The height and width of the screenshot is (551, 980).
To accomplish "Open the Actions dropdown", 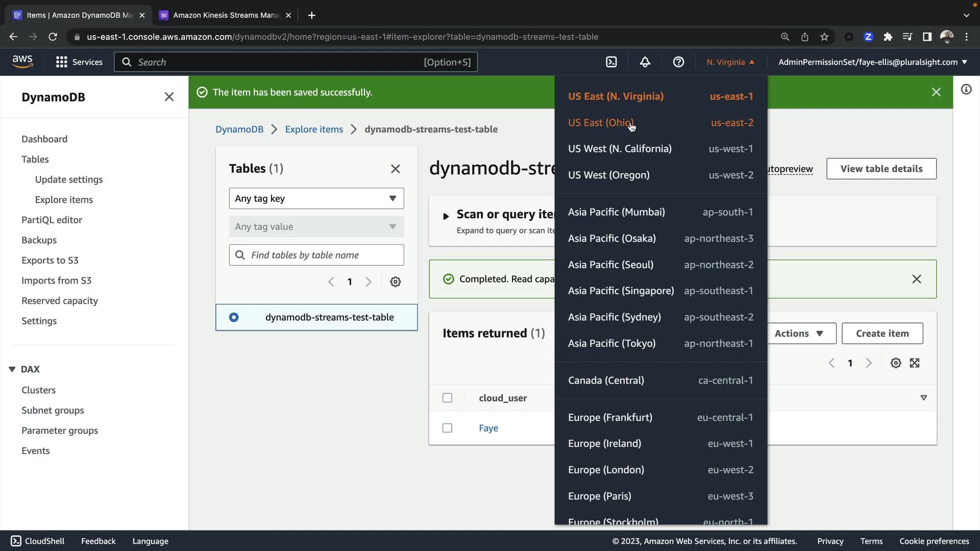I will [x=799, y=334].
